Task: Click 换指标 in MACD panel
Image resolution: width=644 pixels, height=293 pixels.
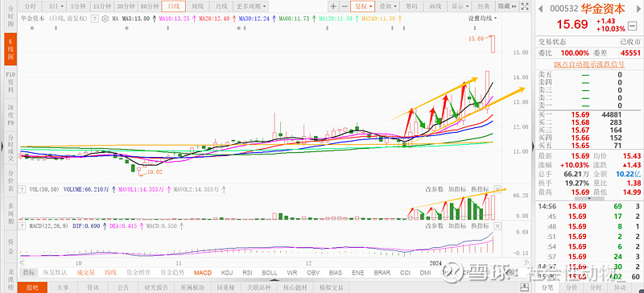Action: [480, 226]
